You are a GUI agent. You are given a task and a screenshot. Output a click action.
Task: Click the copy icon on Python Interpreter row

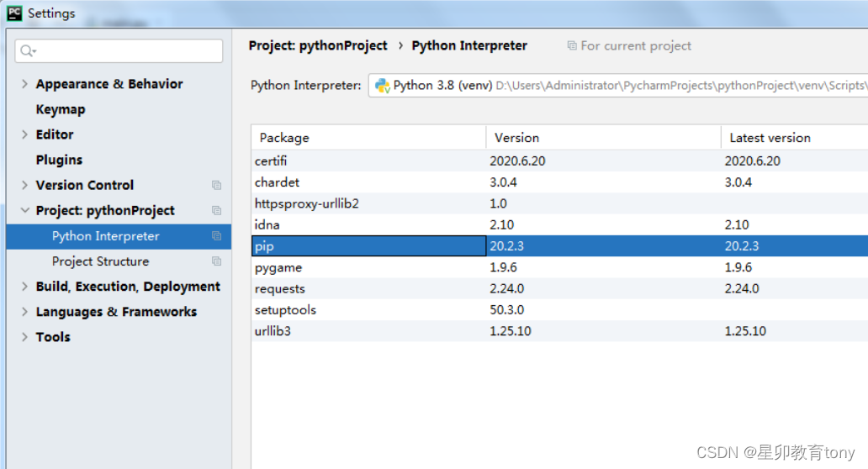[x=216, y=236]
